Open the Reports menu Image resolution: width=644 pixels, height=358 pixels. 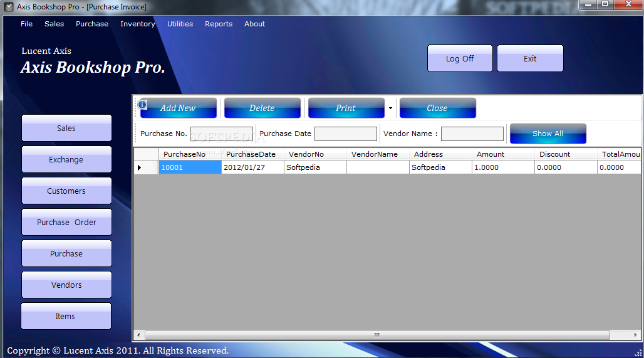pos(219,24)
